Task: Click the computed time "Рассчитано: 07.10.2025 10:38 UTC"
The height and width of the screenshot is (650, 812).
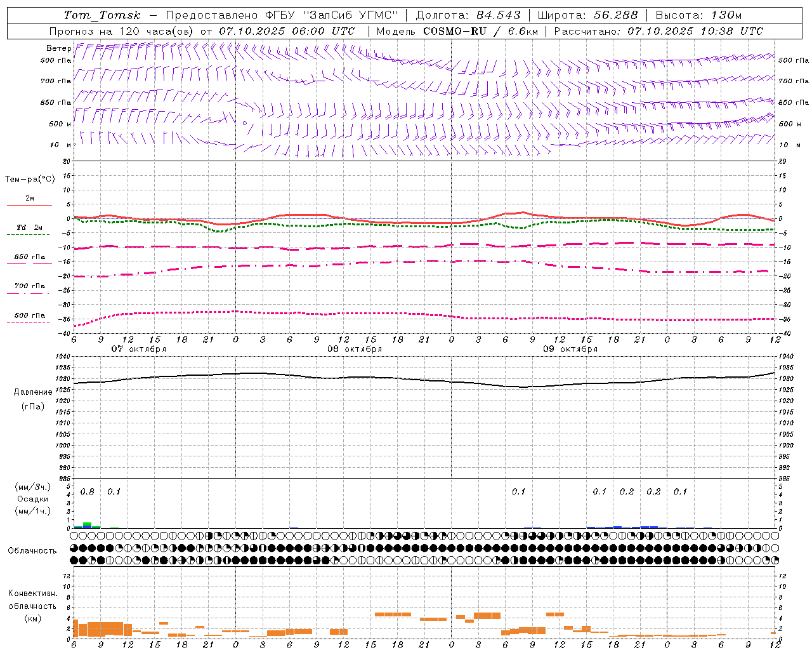Action: pos(658,31)
